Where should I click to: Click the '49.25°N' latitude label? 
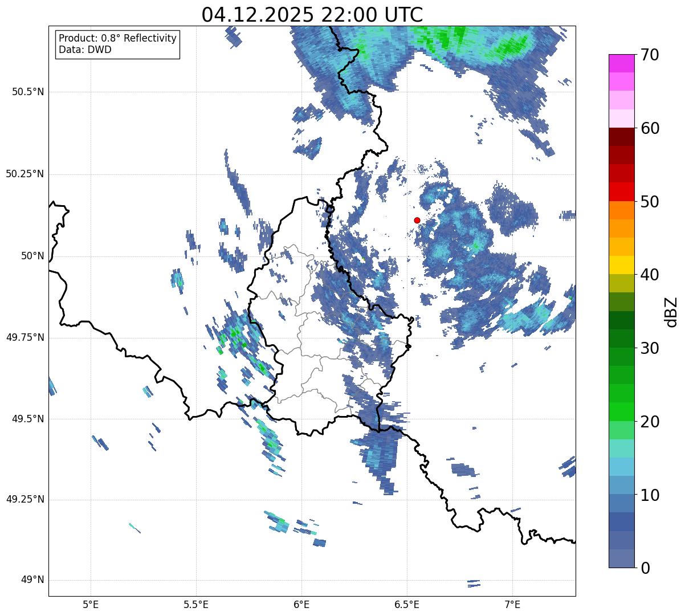pyautogui.click(x=25, y=499)
